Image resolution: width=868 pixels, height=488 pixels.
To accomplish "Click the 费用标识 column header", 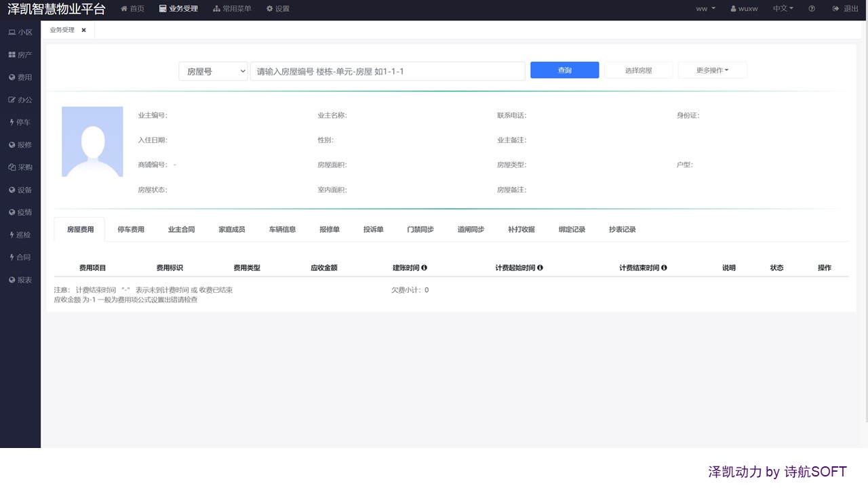I will (170, 268).
